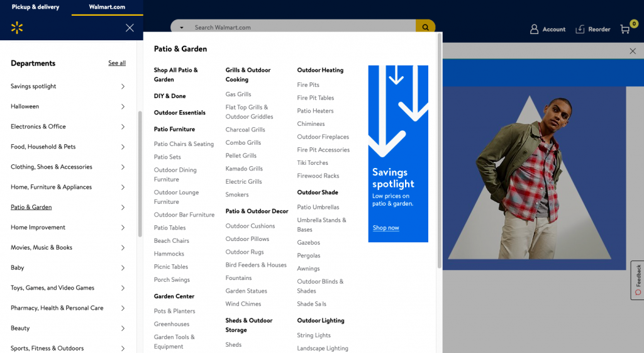Screen dimensions: 644x353
Task: Switch to the Pickup & delivery tab
Action: click(35, 7)
